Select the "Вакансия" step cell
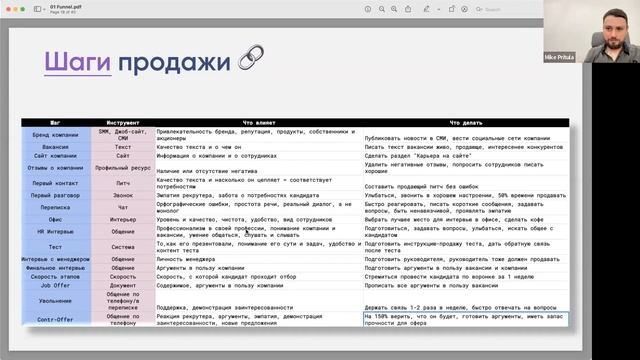Screen dimensions: 640x360 point(56,147)
